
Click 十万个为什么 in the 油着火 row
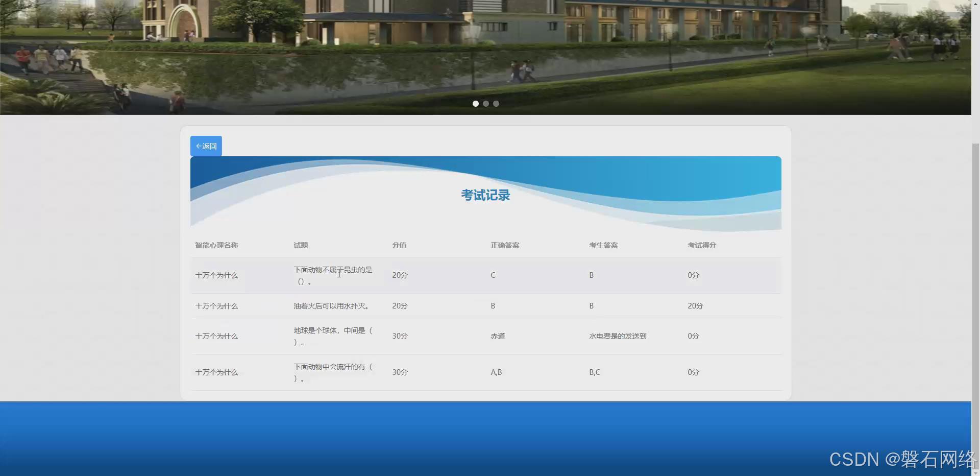tap(216, 306)
